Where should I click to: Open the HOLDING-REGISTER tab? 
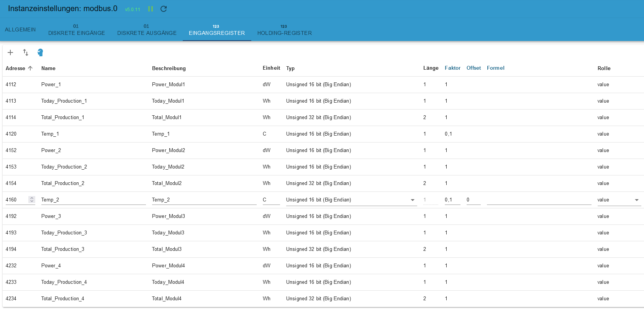[285, 29]
